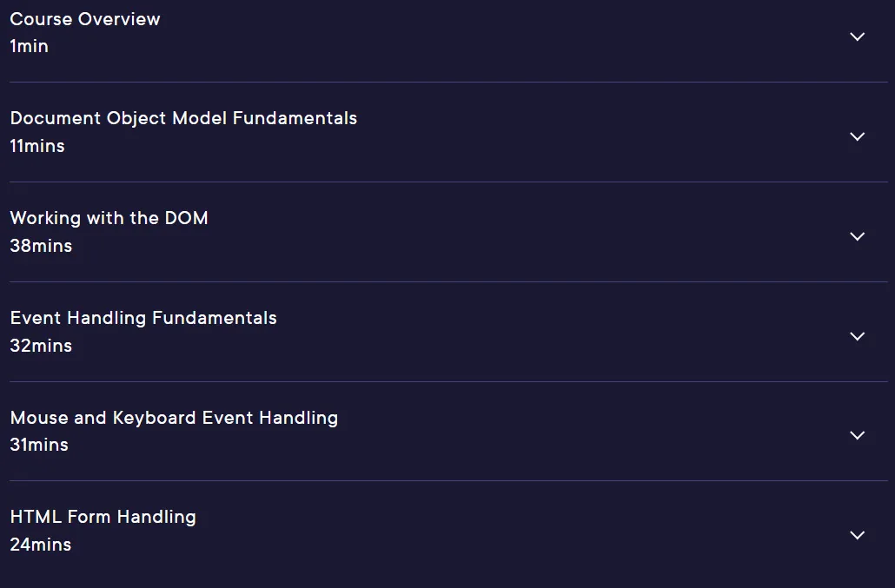
Task: Expand Document Object Model Fundamentals chevron arrow
Action: (858, 136)
